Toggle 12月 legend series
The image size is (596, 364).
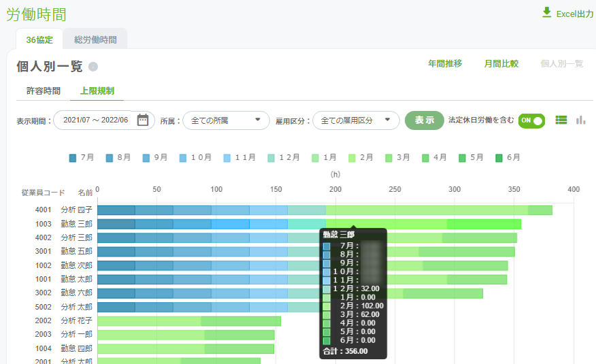[x=284, y=157]
